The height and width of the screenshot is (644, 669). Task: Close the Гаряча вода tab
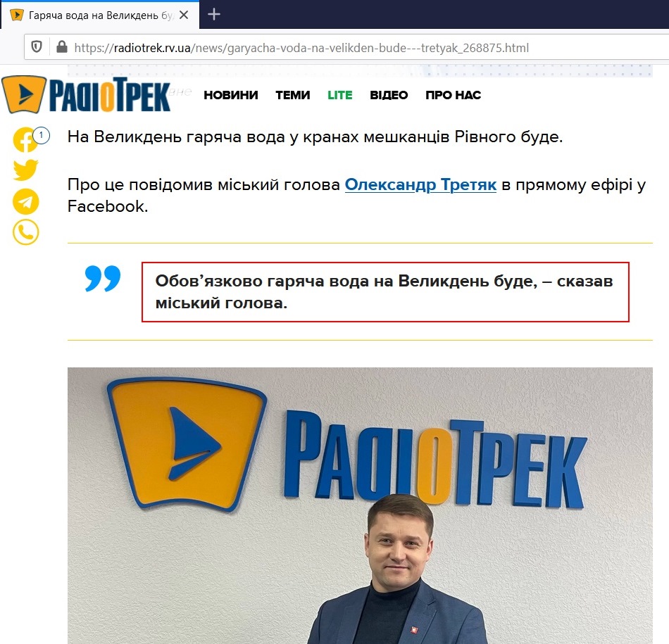pyautogui.click(x=184, y=15)
